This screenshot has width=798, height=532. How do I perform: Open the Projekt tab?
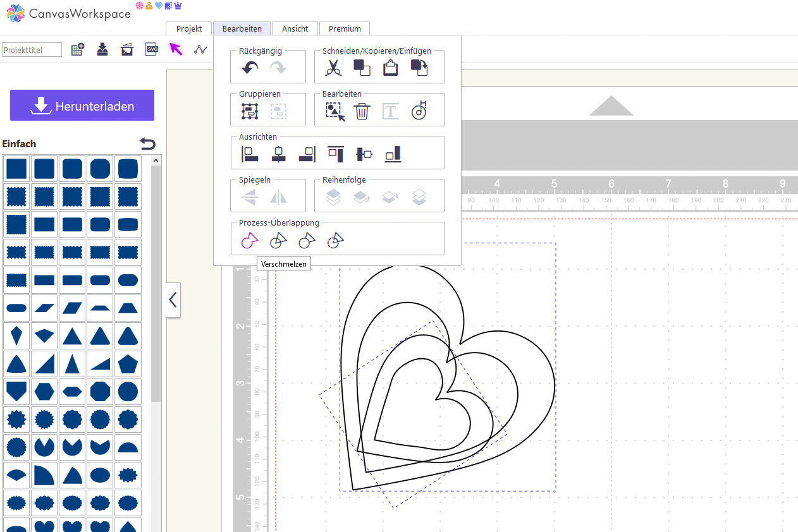coord(189,28)
